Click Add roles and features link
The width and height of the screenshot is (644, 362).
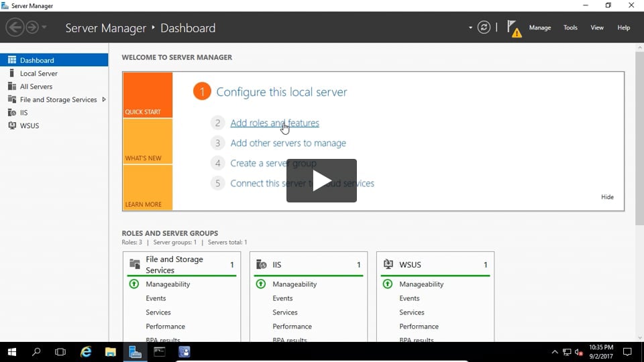click(x=274, y=123)
